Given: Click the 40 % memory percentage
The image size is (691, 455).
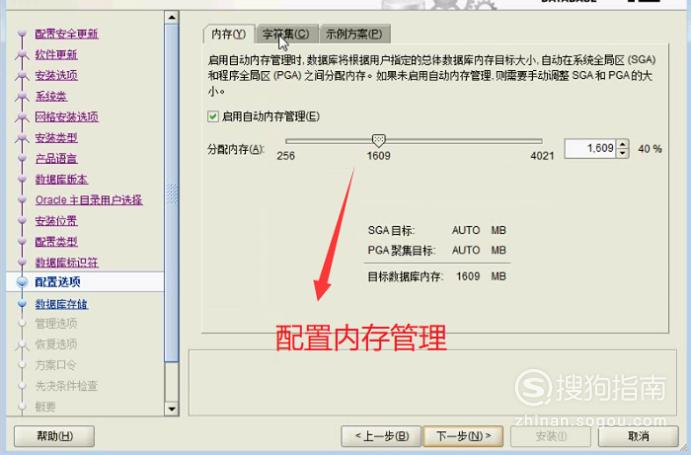Looking at the screenshot, I should (x=650, y=149).
